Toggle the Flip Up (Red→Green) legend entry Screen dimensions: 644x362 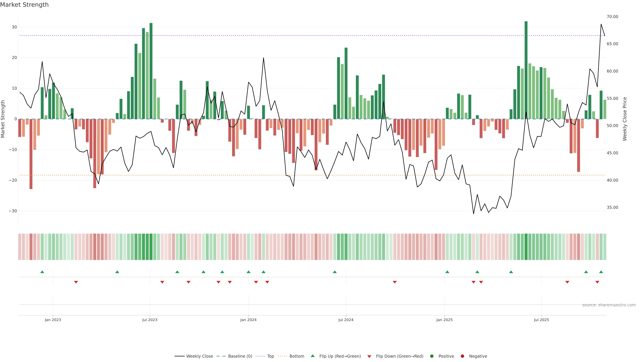coord(340,356)
